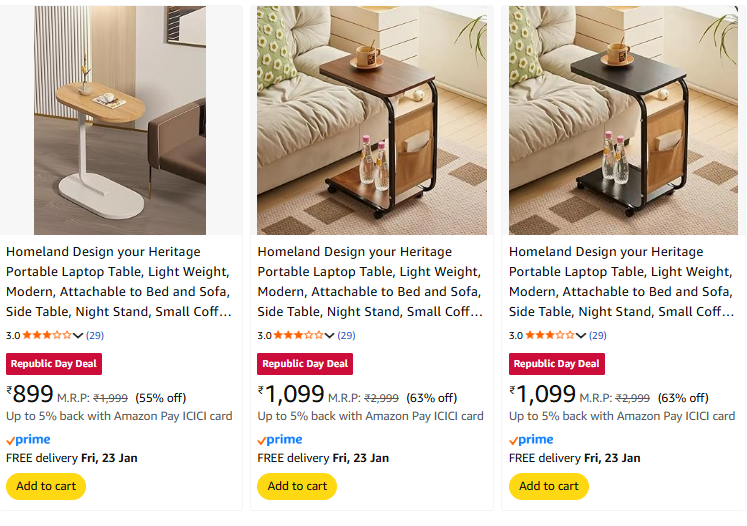This screenshot has width=747, height=526.
Task: Open the oval white laptop table image
Action: pos(120,120)
